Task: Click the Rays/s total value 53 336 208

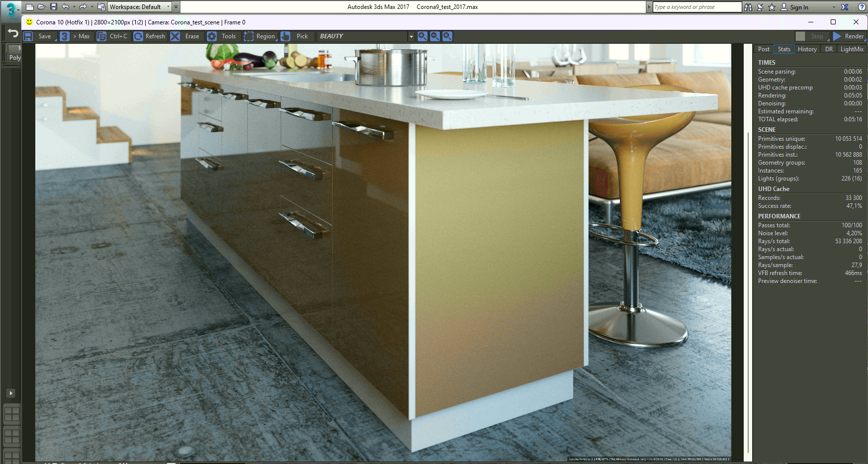Action: click(x=849, y=241)
